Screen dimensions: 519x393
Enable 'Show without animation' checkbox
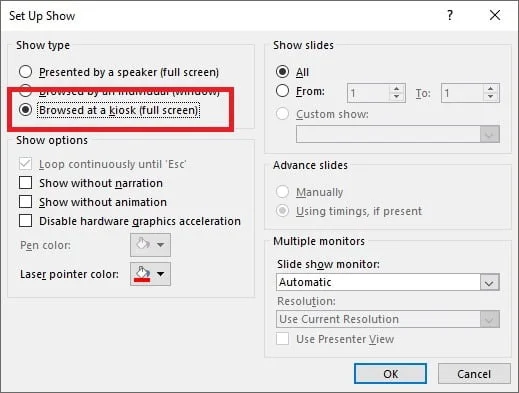click(x=25, y=202)
